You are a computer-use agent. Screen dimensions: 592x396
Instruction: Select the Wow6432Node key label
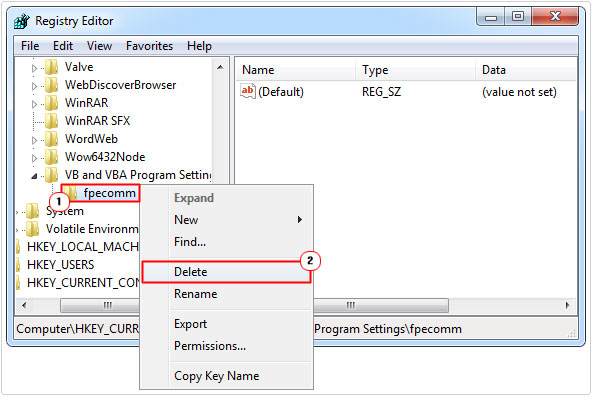coord(105,157)
